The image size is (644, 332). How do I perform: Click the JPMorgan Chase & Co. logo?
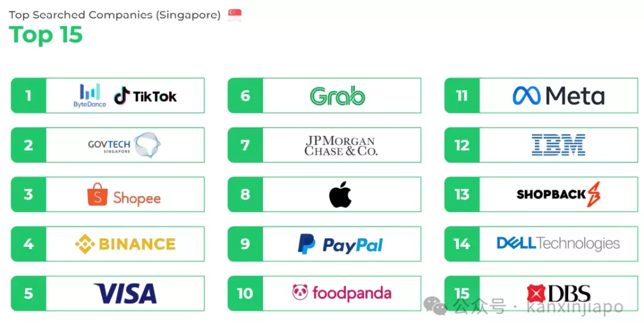click(340, 145)
